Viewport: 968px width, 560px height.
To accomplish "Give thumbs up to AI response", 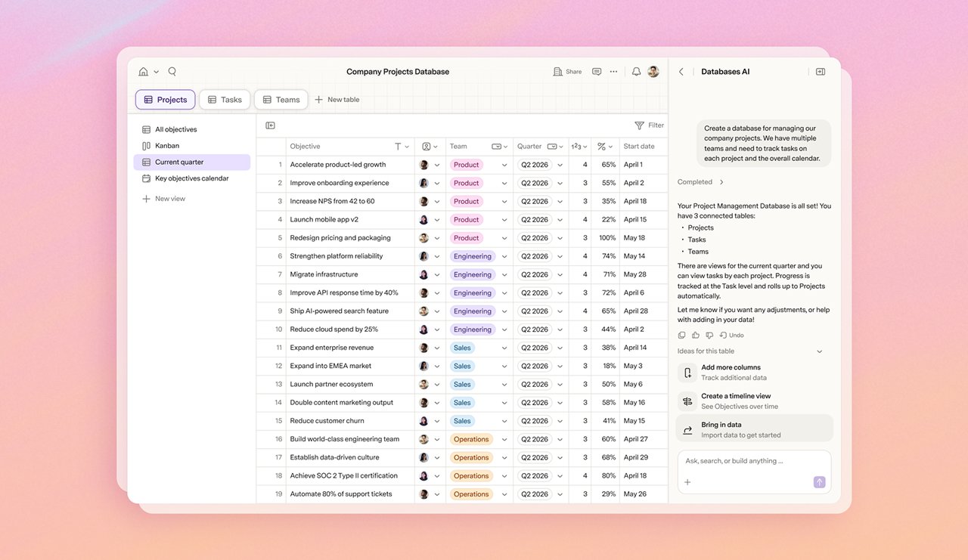I will click(x=696, y=335).
